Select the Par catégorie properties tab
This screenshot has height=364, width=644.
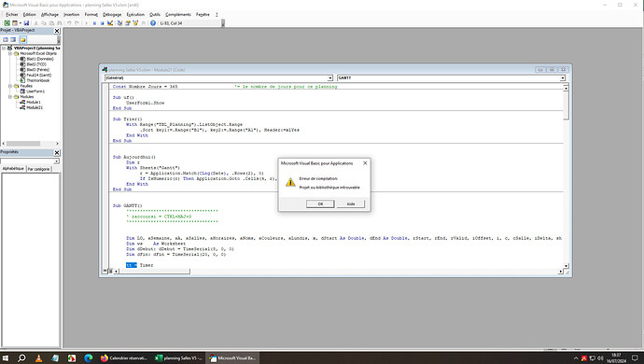(x=38, y=169)
